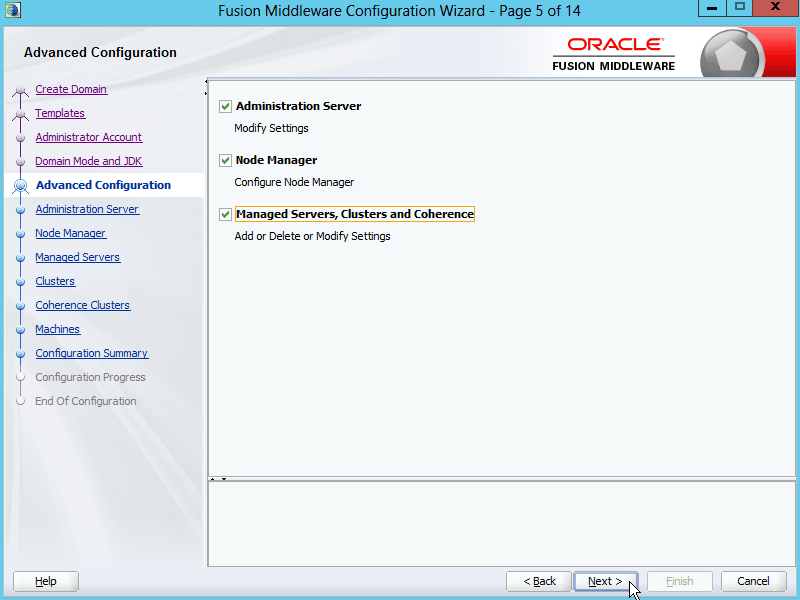800x600 pixels.
Task: Click the Create Domain step node icon
Action: point(20,91)
